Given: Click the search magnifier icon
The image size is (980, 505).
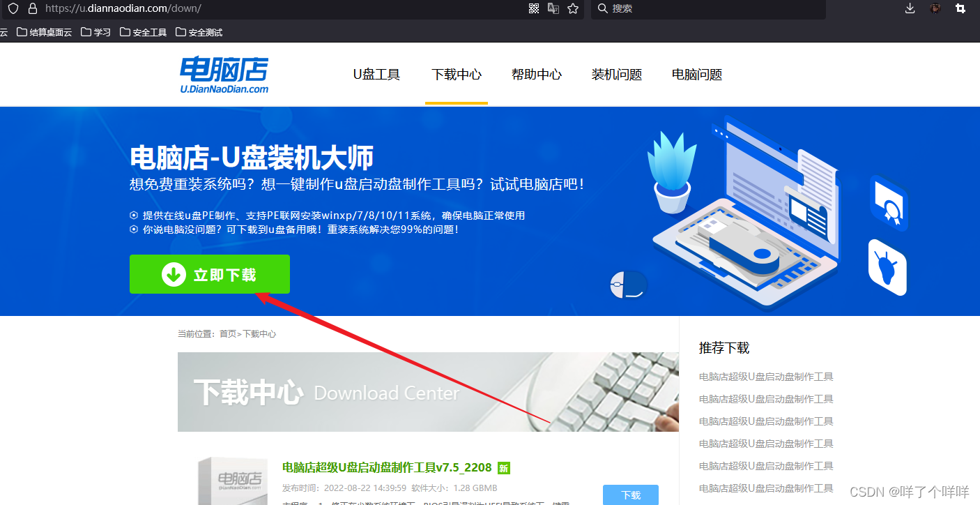Looking at the screenshot, I should click(x=603, y=8).
